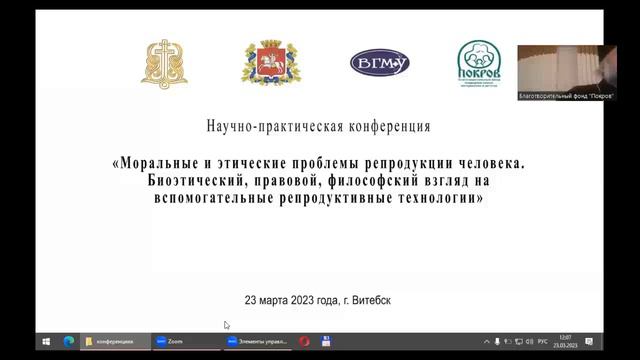Click the ВГМУ oval logo on the slide
640x360 pixels.
coord(380,62)
